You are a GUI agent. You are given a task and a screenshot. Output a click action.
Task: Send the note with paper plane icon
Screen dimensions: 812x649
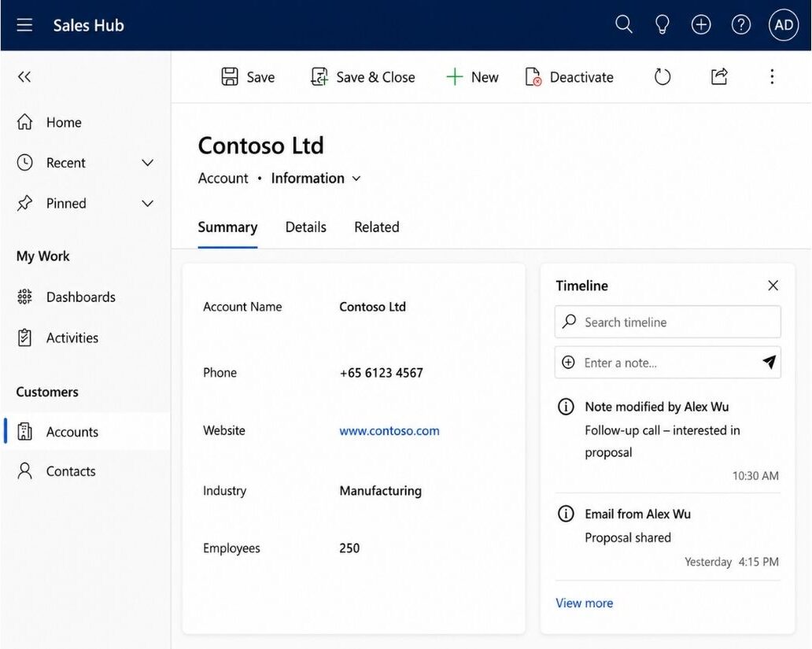click(769, 362)
